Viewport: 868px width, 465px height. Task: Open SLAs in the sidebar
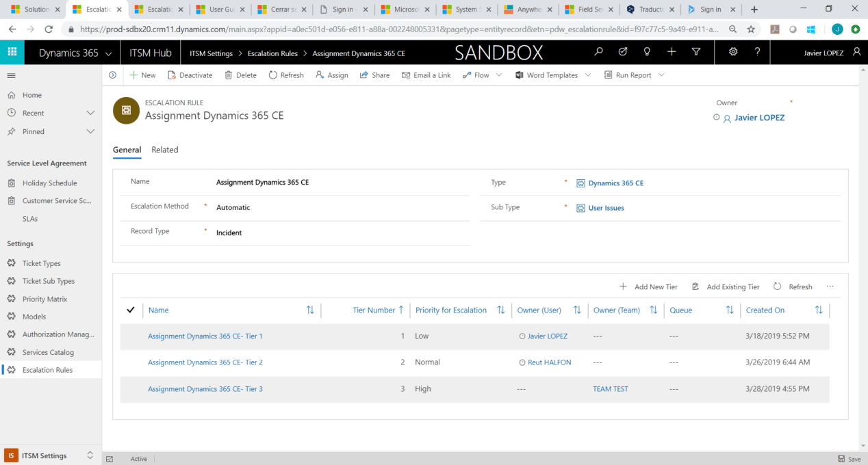point(30,219)
